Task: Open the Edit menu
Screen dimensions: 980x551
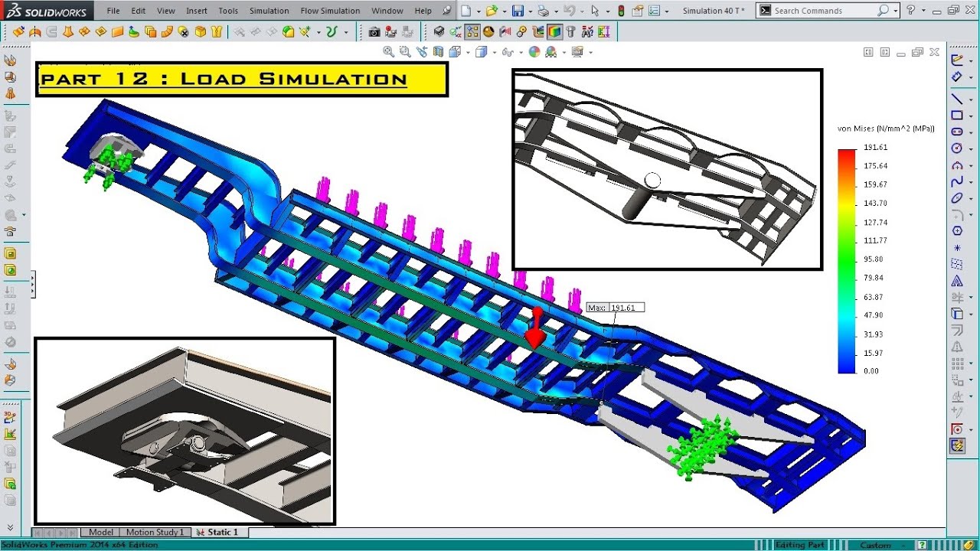Action: [x=139, y=11]
